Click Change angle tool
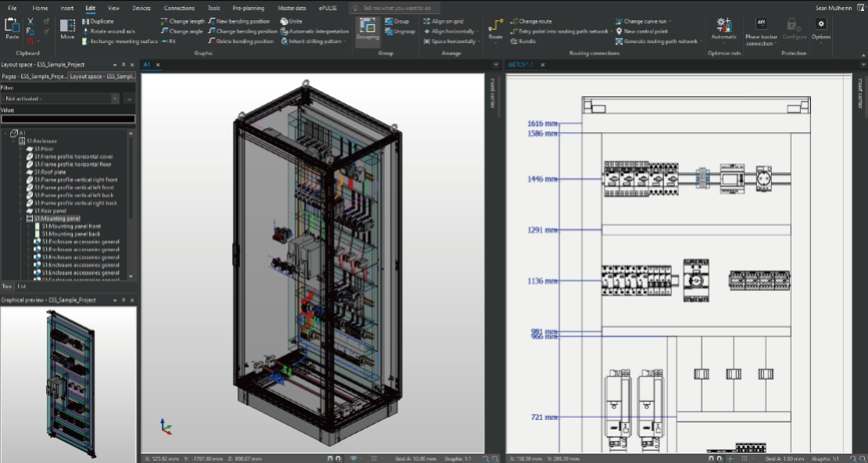Screen dimensions: 868x463 point(182,31)
